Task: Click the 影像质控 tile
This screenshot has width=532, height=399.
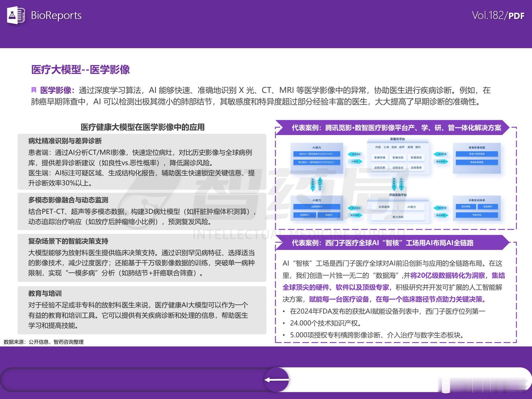Action: click(416, 157)
